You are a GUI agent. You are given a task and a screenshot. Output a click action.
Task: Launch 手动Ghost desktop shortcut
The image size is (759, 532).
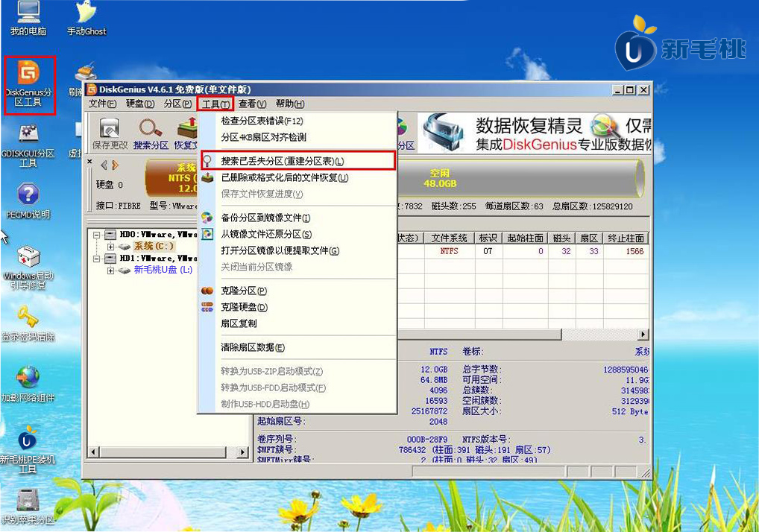pos(86,19)
